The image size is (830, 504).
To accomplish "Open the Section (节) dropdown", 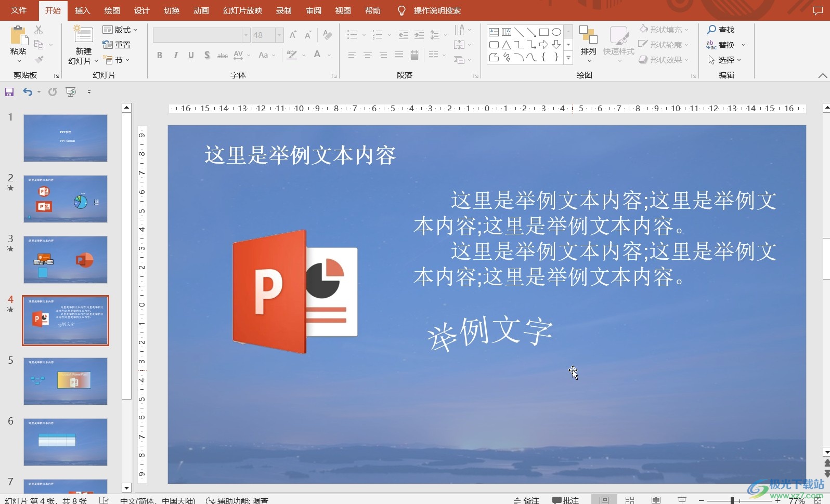I will 116,60.
